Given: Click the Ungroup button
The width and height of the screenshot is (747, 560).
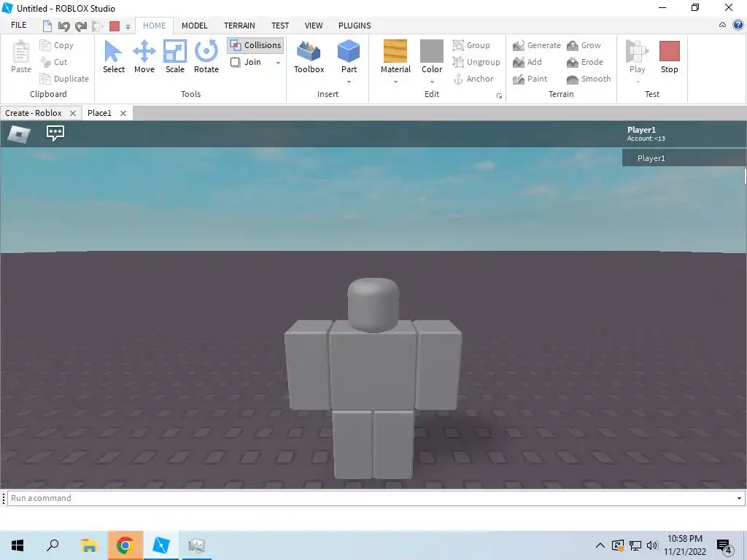Looking at the screenshot, I should tap(476, 62).
